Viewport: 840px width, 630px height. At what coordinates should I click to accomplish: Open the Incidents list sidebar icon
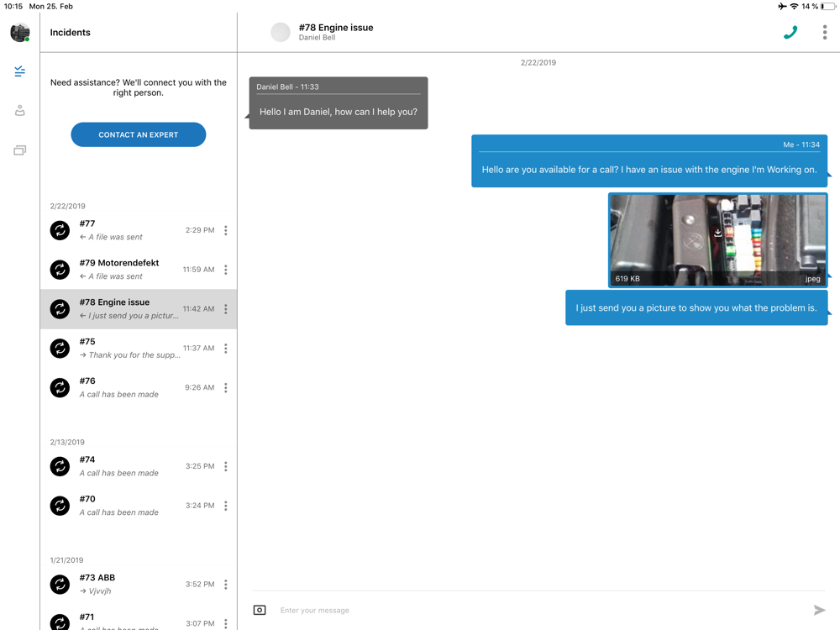(x=20, y=71)
